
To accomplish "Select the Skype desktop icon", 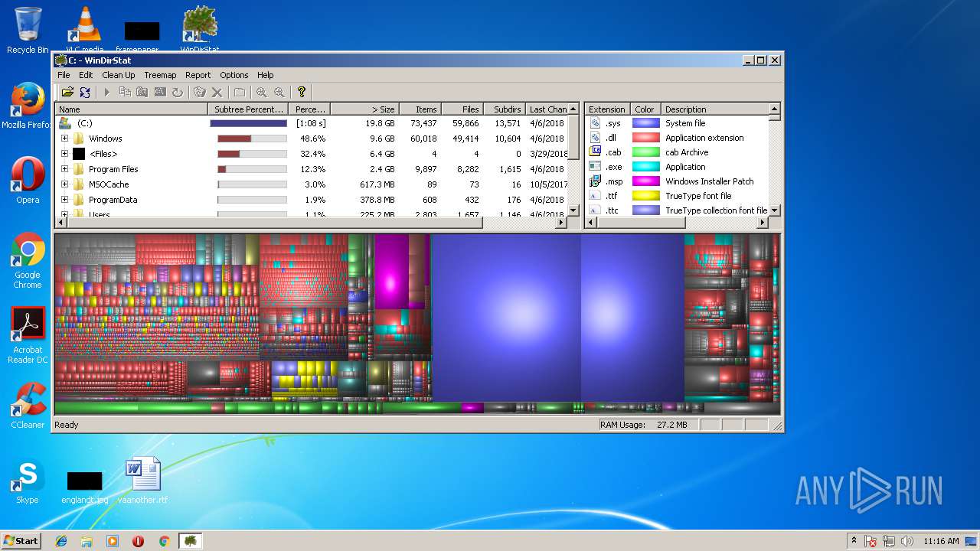I will point(28,481).
